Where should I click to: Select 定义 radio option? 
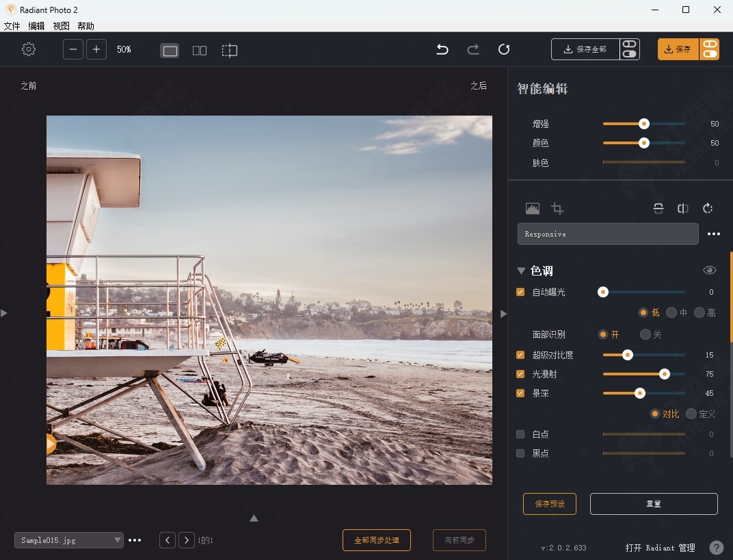point(691,414)
